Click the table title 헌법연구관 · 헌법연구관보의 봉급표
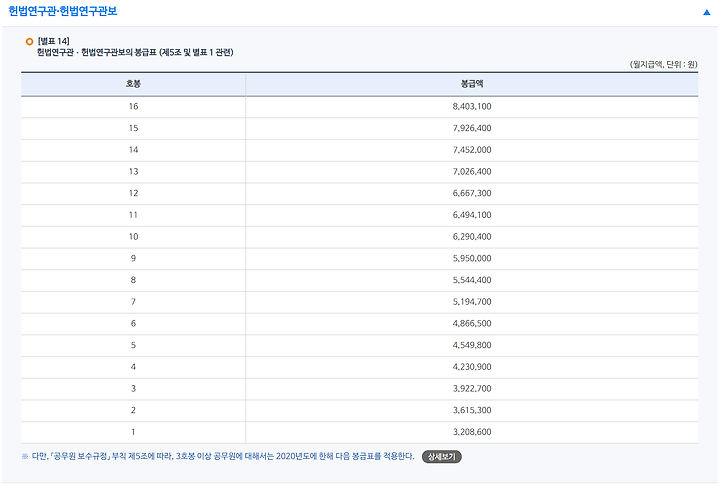720x485 pixels. pyautogui.click(x=96, y=52)
